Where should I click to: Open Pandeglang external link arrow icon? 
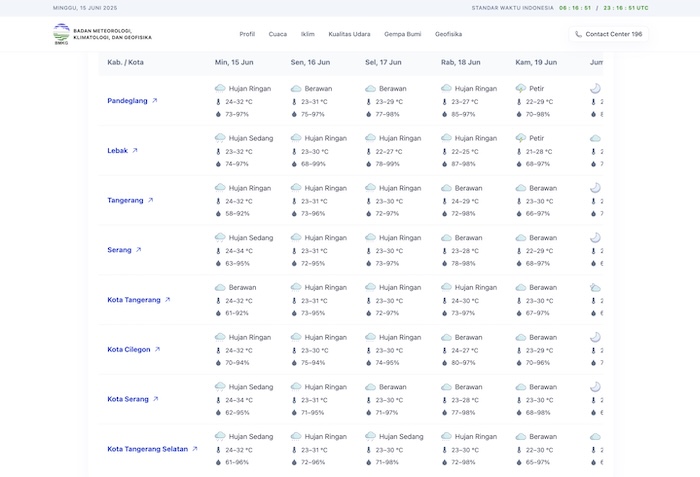coord(154,100)
